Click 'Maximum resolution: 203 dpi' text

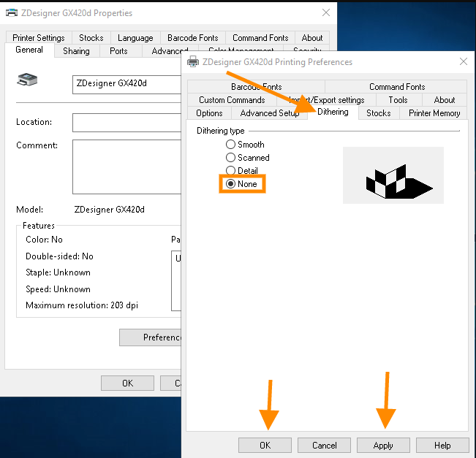82,305
